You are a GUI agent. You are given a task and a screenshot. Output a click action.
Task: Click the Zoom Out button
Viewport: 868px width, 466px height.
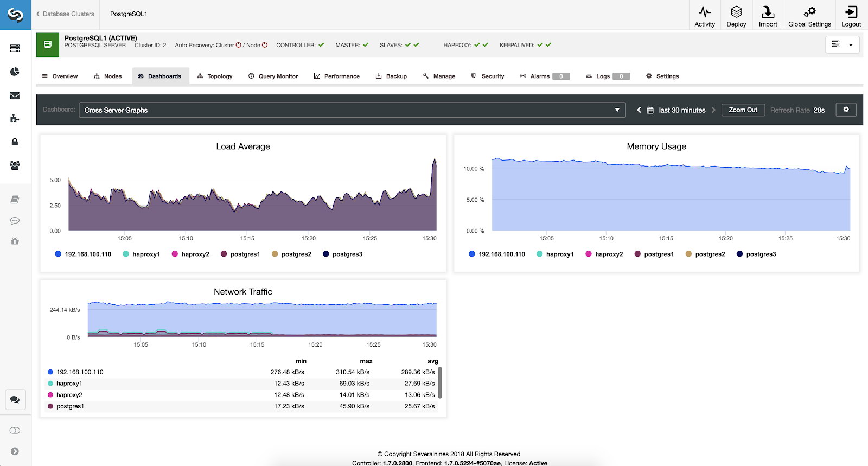point(743,110)
